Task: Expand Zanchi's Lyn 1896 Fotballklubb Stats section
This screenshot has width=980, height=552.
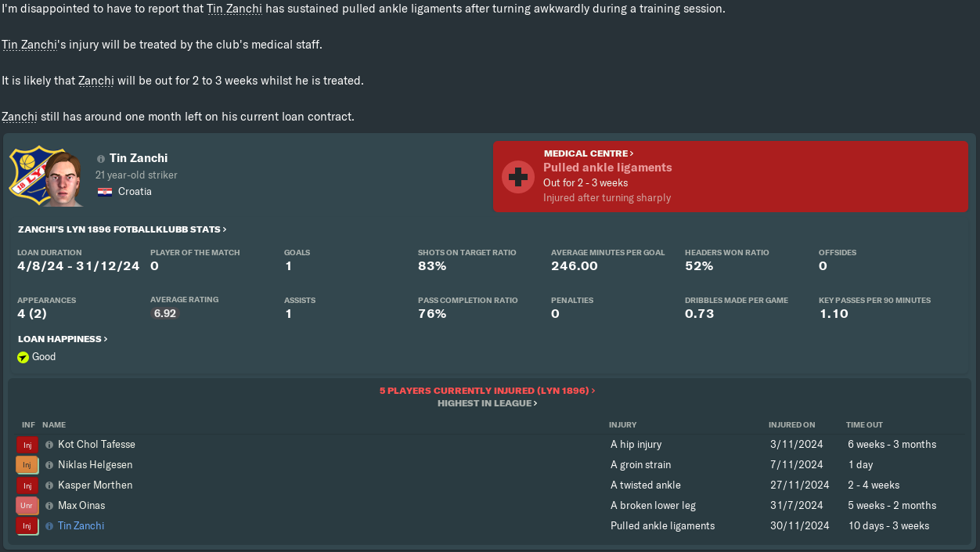Action: [x=122, y=229]
